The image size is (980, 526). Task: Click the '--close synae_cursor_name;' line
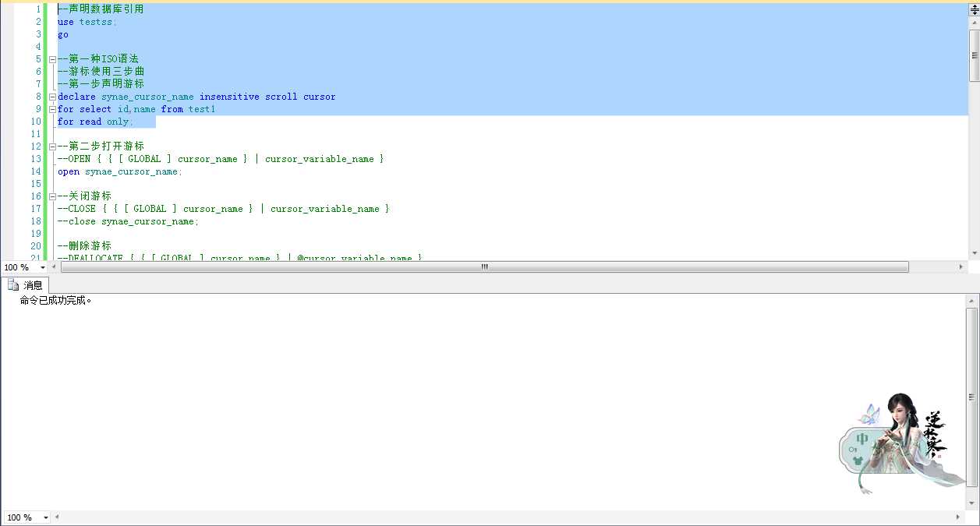[x=128, y=221]
